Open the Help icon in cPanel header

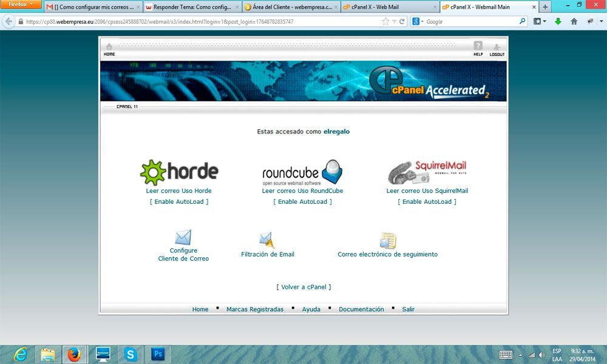(478, 49)
